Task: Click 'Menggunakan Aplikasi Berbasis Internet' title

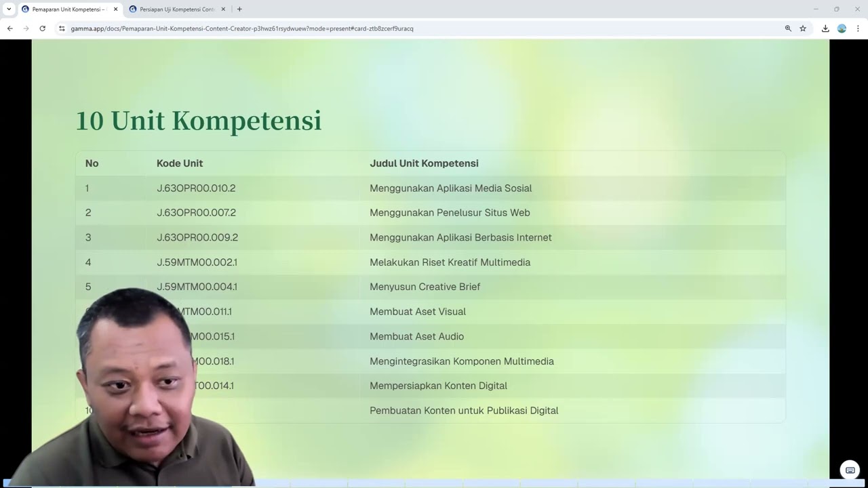Action: click(x=460, y=238)
